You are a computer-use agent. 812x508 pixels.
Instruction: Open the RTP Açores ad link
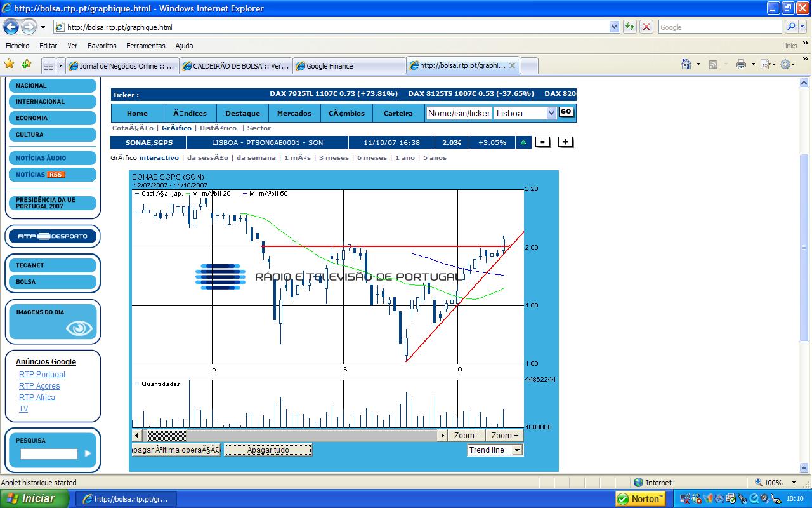pyautogui.click(x=39, y=386)
